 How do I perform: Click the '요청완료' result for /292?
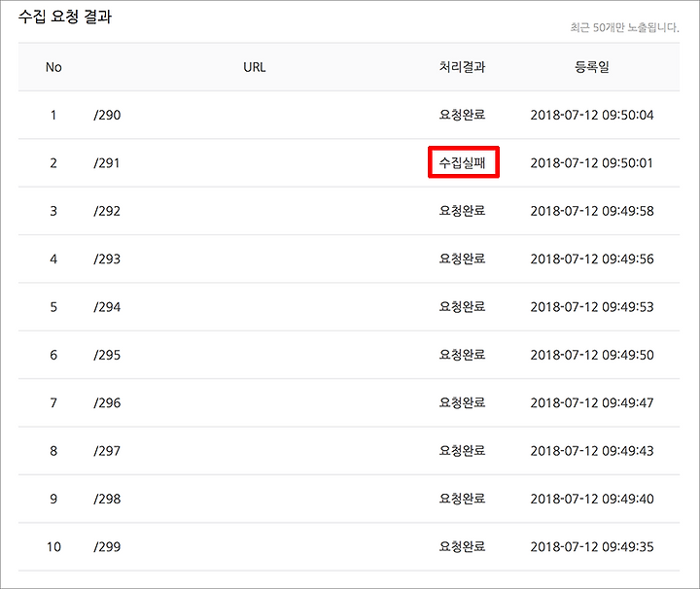click(462, 211)
